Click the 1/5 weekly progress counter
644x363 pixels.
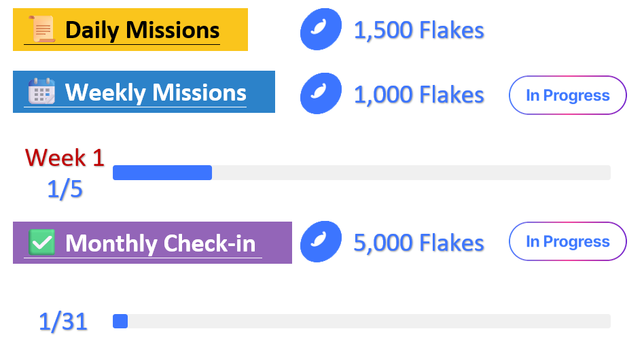pyautogui.click(x=65, y=189)
